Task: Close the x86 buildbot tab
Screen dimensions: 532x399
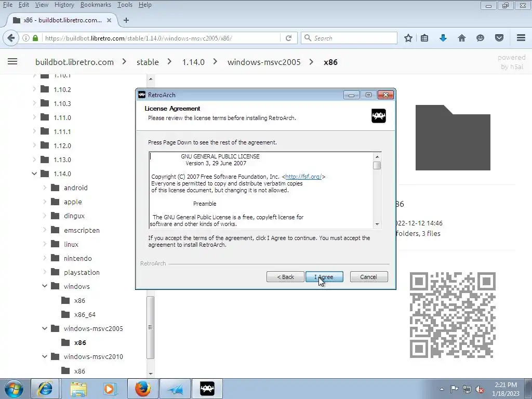Action: pyautogui.click(x=109, y=20)
